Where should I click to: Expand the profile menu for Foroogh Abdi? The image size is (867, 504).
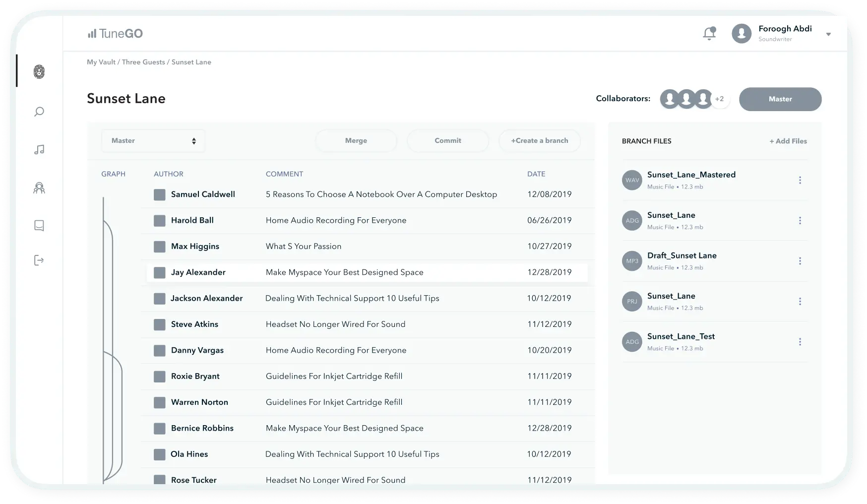click(x=828, y=34)
